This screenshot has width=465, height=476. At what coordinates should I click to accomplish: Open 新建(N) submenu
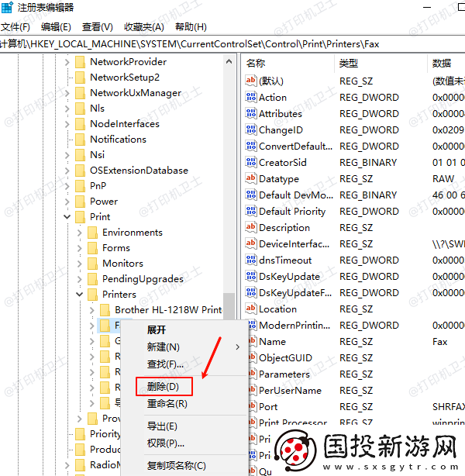[x=186, y=347]
